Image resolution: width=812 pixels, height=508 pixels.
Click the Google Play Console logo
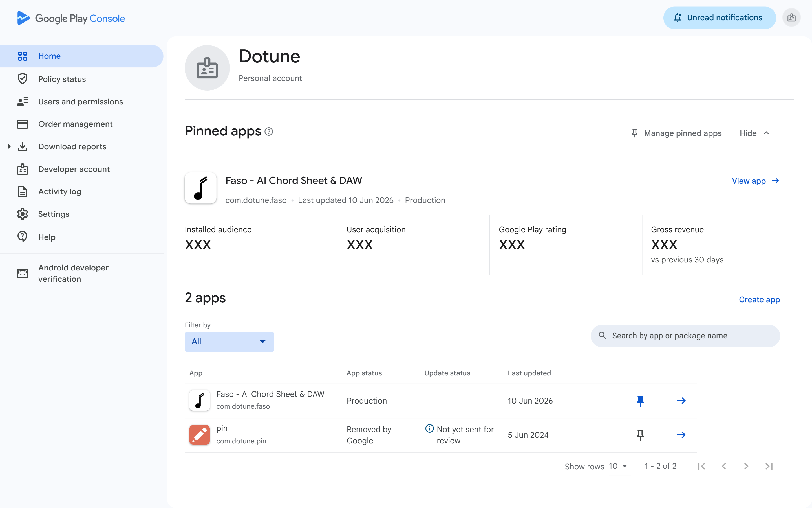click(71, 18)
